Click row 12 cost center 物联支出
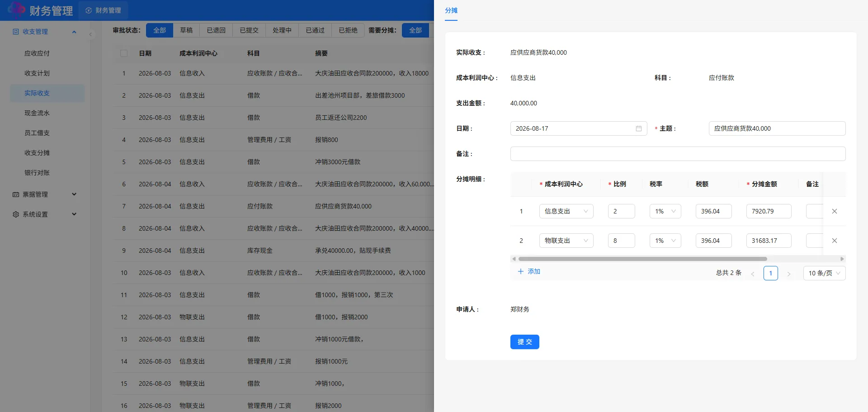The width and height of the screenshot is (868, 412). (192, 317)
